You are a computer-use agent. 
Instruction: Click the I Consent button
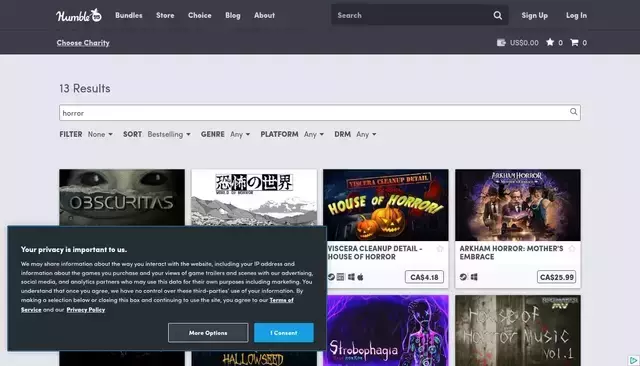click(x=284, y=333)
